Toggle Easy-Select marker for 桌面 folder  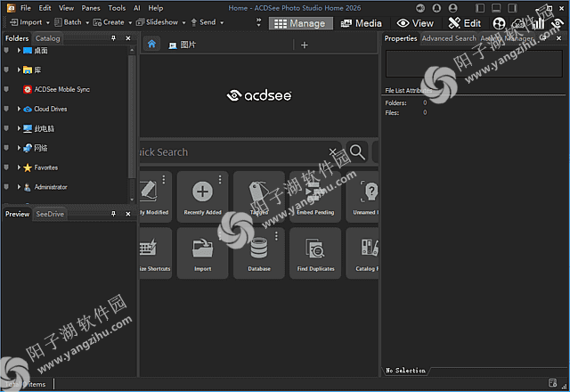pos(6,50)
